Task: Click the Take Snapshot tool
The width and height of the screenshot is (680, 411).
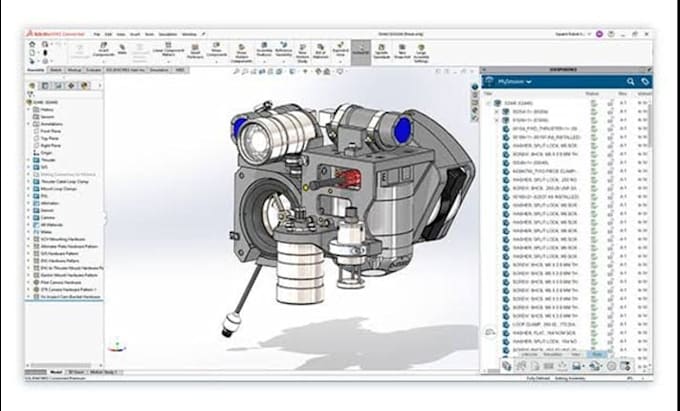Action: click(x=402, y=51)
